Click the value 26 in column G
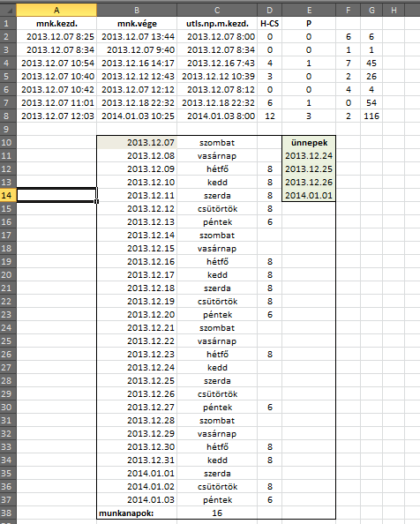420x524 pixels. 371,77
